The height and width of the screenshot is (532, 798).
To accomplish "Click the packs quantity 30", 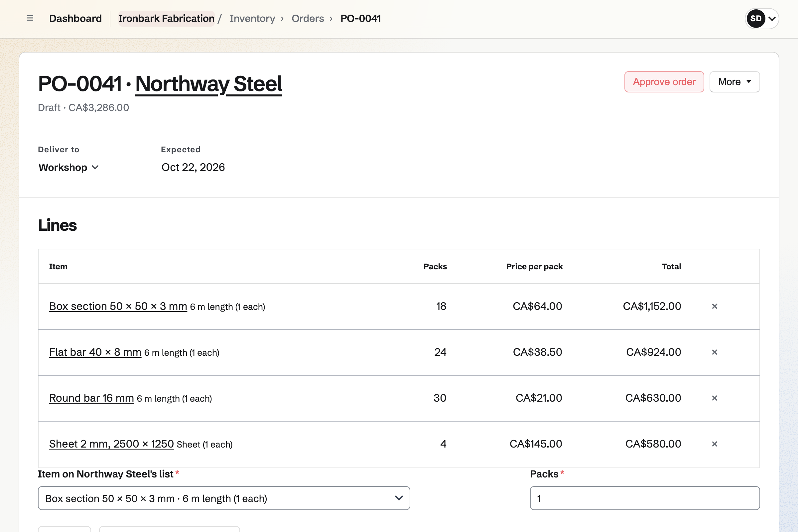I will click(x=440, y=398).
